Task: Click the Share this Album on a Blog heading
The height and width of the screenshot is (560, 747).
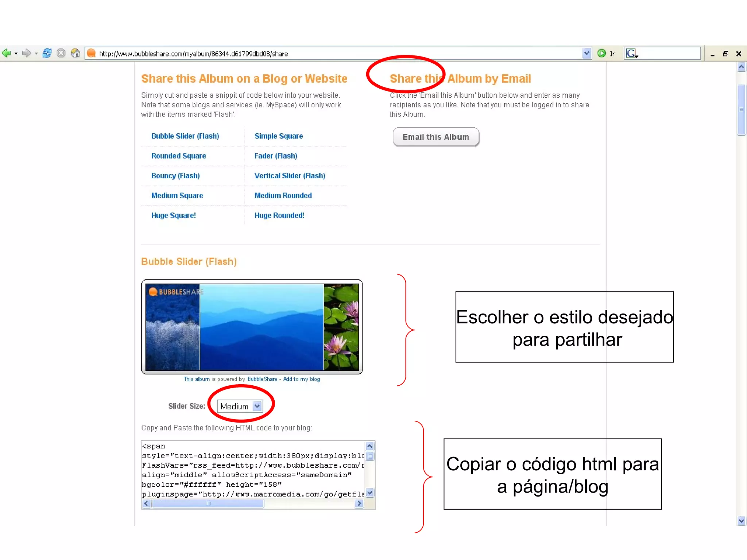Action: 244,79
